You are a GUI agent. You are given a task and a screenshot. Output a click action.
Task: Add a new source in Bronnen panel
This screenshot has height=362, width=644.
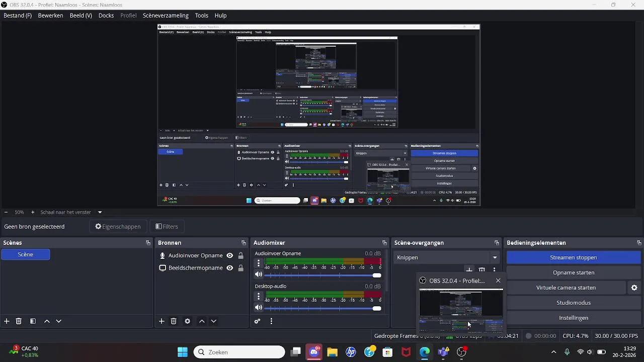pos(162,321)
